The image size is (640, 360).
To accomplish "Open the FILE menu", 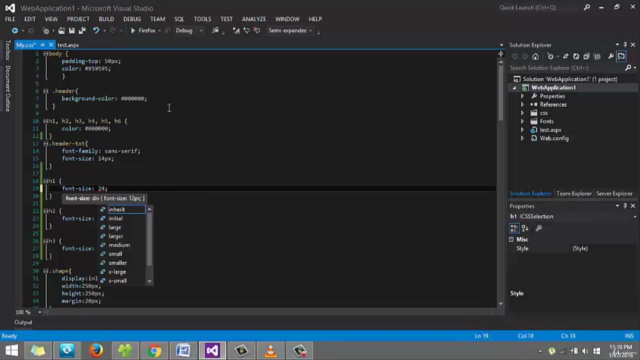I will point(10,19).
